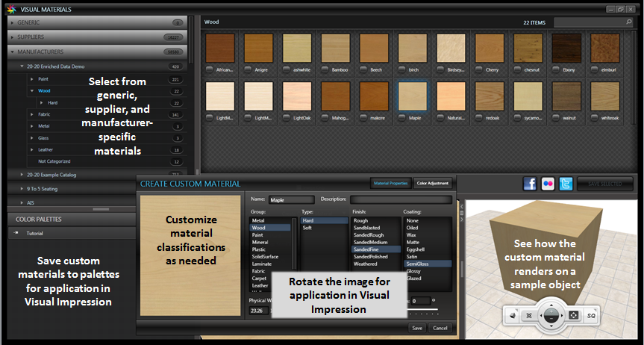
Task: Click the Cancel button in dialog
Action: pyautogui.click(x=440, y=328)
